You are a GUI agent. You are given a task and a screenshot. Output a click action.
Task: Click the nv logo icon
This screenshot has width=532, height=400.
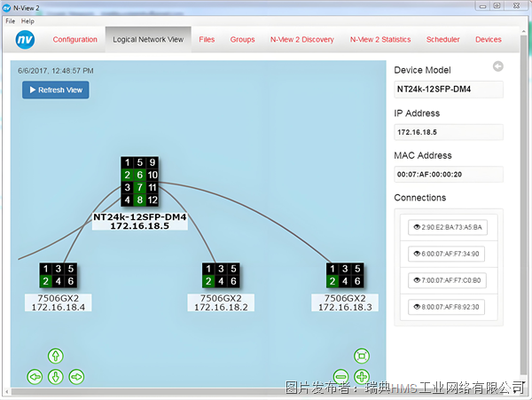25,39
